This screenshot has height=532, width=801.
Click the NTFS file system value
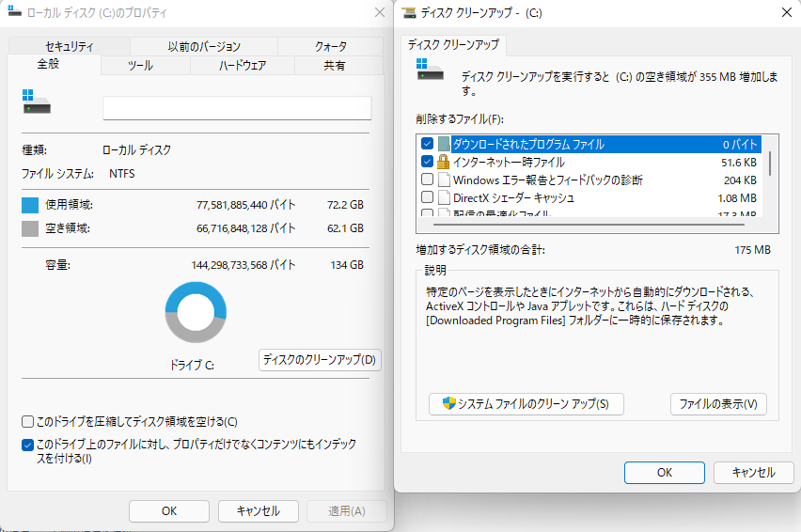click(x=122, y=174)
